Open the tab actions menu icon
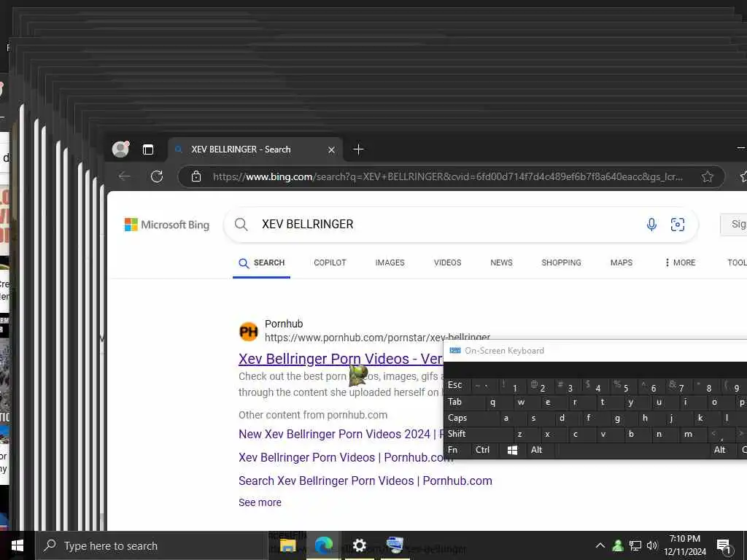 coord(148,149)
